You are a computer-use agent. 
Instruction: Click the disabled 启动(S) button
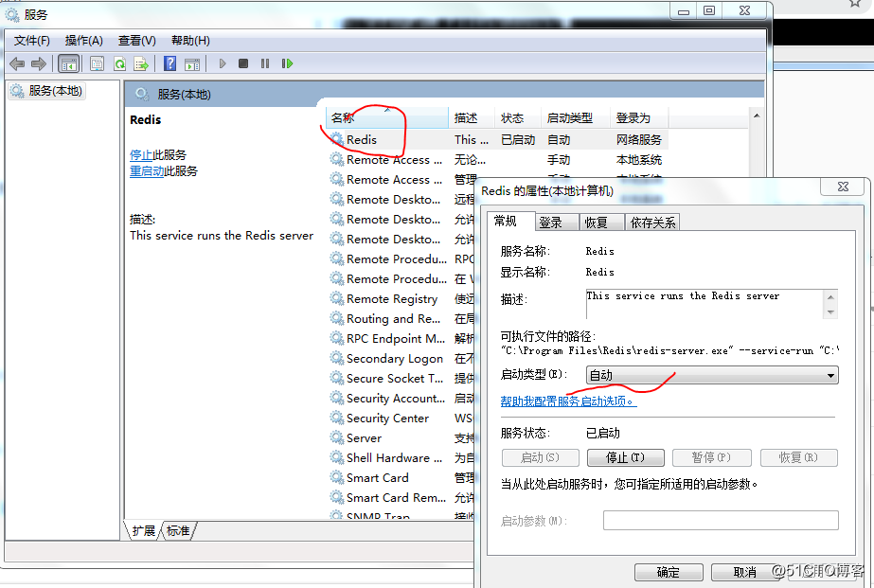540,457
